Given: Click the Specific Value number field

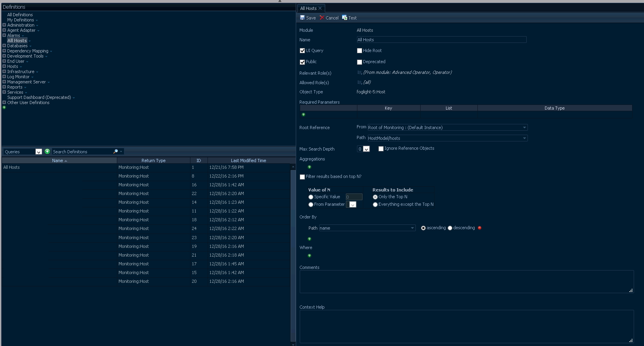Looking at the screenshot, I should pyautogui.click(x=354, y=197).
